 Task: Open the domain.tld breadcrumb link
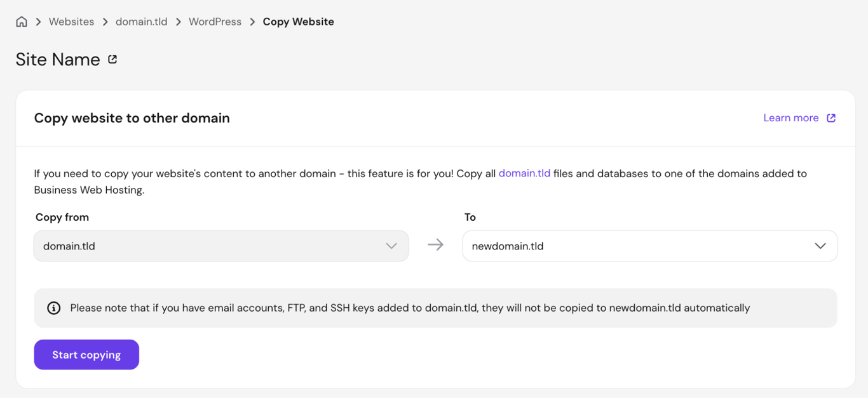click(141, 22)
